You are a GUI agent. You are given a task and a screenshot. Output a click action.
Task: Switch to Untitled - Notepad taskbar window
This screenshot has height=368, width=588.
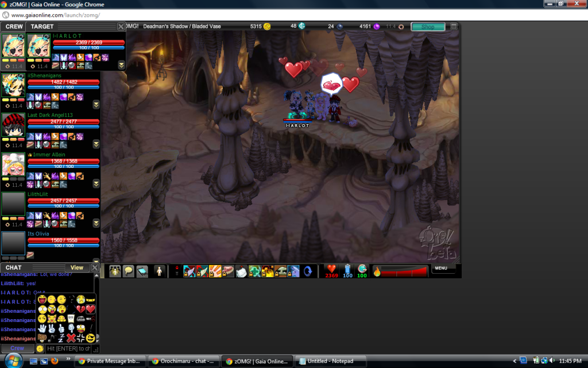(x=330, y=361)
